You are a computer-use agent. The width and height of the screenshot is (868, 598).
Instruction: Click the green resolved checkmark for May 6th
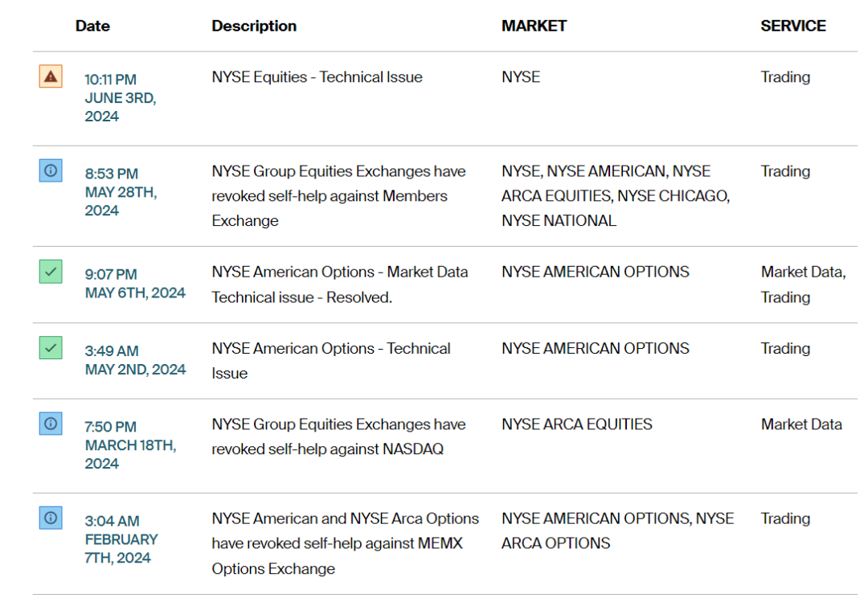(x=51, y=272)
